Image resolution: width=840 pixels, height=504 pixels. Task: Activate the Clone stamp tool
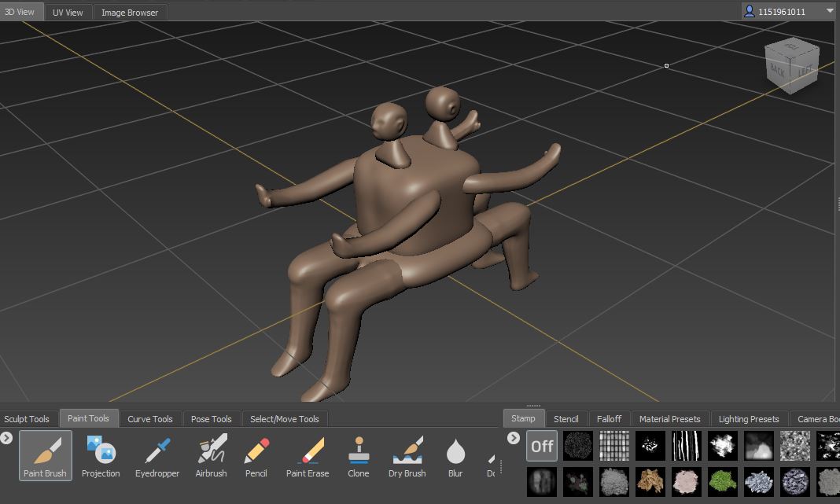click(359, 455)
